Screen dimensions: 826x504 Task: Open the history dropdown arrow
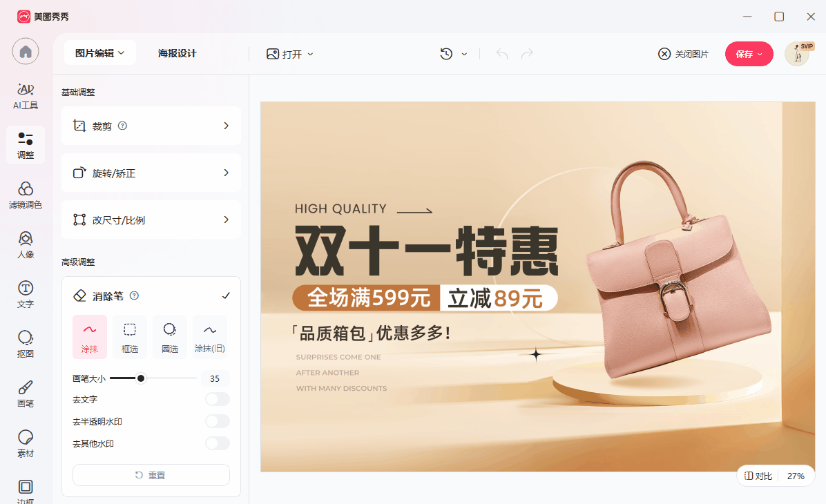(x=464, y=54)
